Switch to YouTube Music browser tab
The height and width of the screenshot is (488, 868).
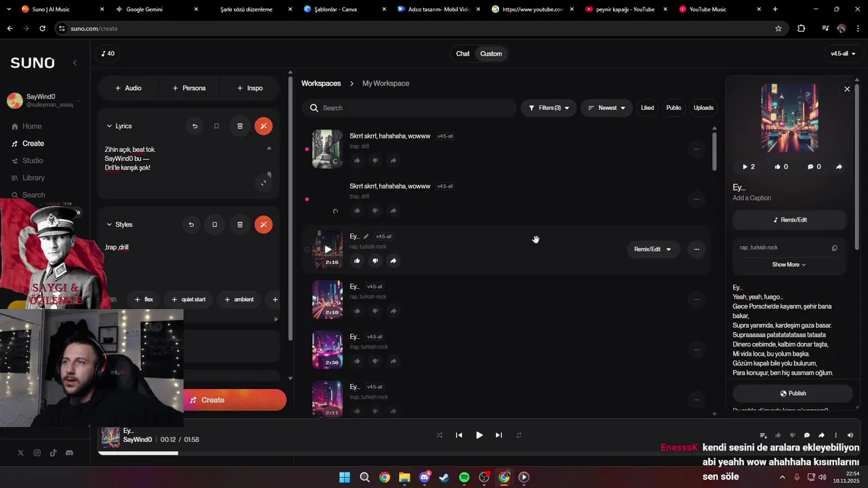(707, 9)
